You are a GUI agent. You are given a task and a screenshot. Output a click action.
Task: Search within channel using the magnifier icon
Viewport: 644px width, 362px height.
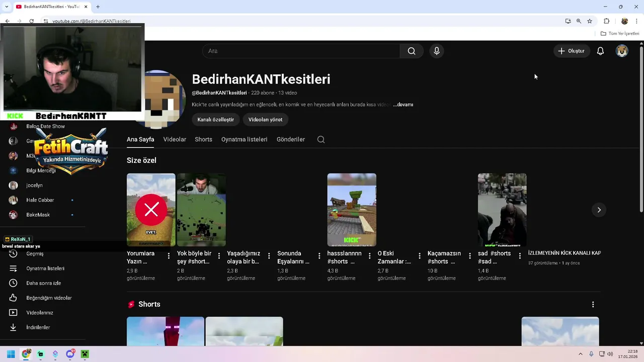click(321, 139)
